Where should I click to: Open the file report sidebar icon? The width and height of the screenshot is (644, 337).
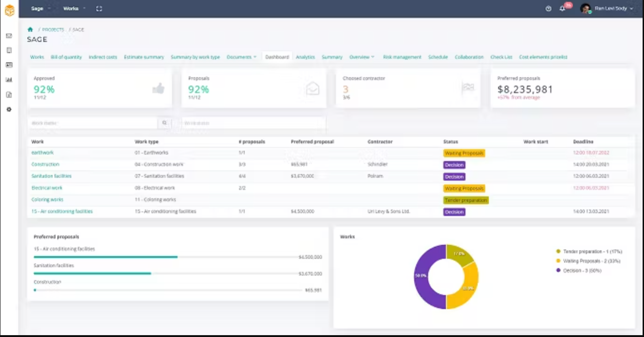(x=9, y=94)
